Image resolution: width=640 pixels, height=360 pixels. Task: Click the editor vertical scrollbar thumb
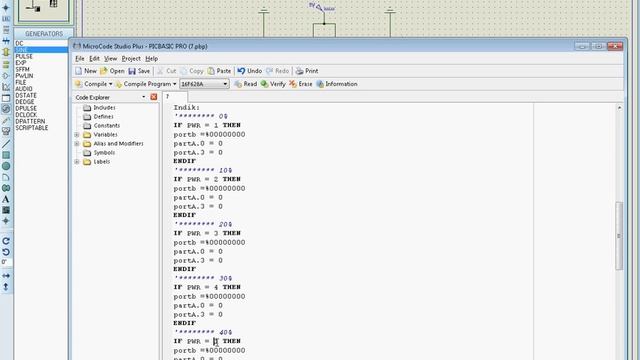619,236
